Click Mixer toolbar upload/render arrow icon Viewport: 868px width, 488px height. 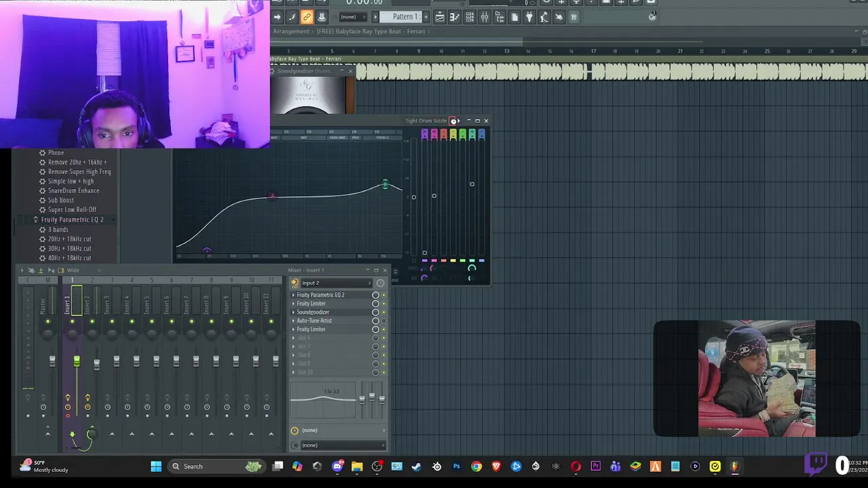41,270
